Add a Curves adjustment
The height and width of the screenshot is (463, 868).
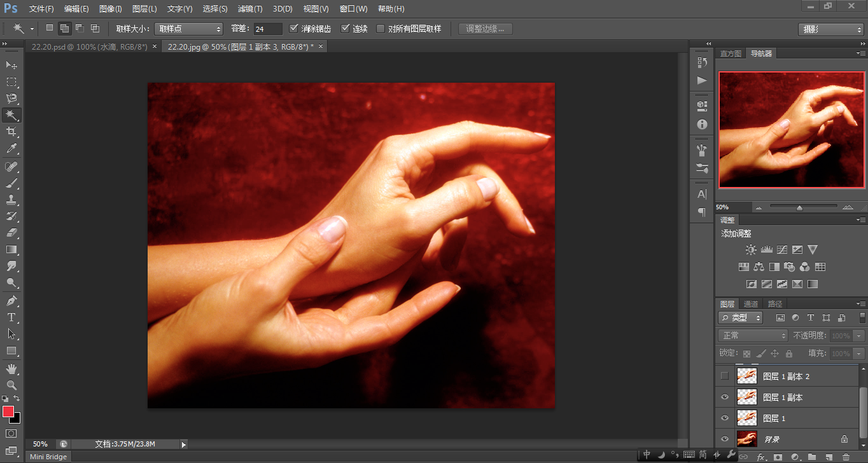coord(782,250)
